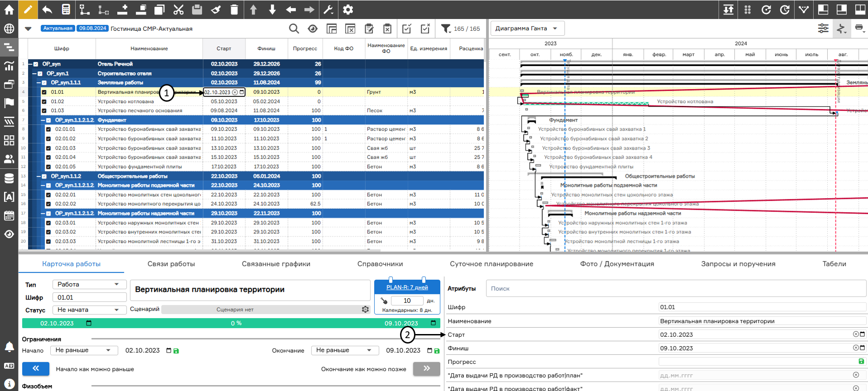Collapse the OP_syn.1.1.1 Земляные работы node
Image resolution: width=868 pixels, height=391 pixels.
pyautogui.click(x=39, y=83)
